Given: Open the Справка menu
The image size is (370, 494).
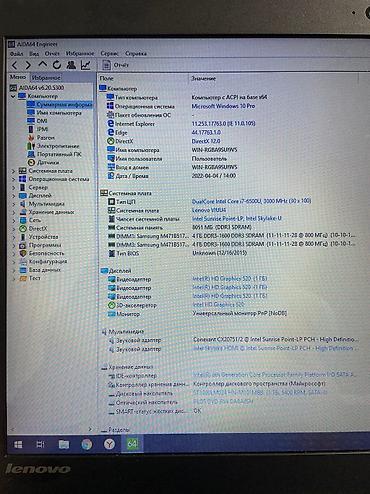Looking at the screenshot, I should pyautogui.click(x=136, y=53).
